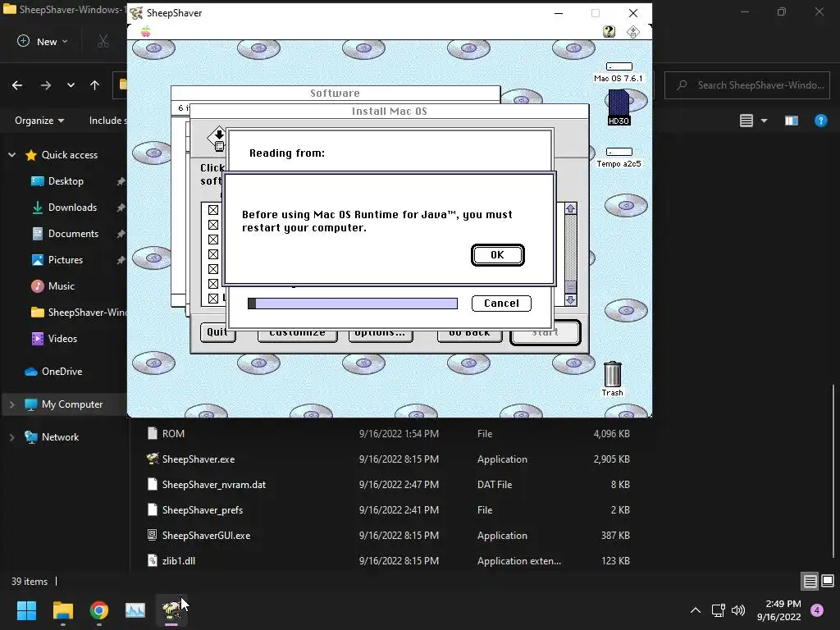Open recent locations dropdown in File Explorer
The width and height of the screenshot is (840, 630).
pos(71,85)
